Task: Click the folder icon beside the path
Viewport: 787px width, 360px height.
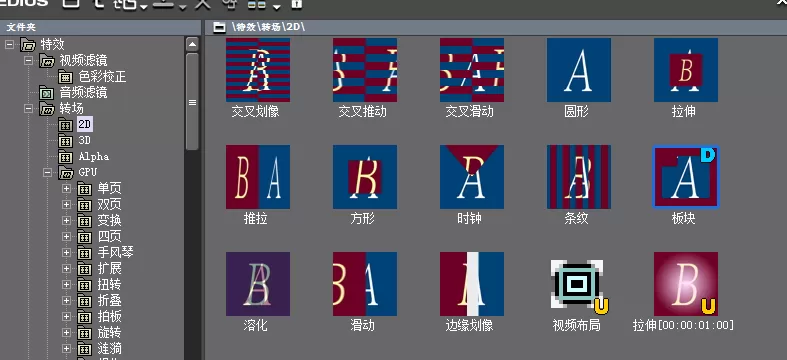Action: [x=219, y=27]
